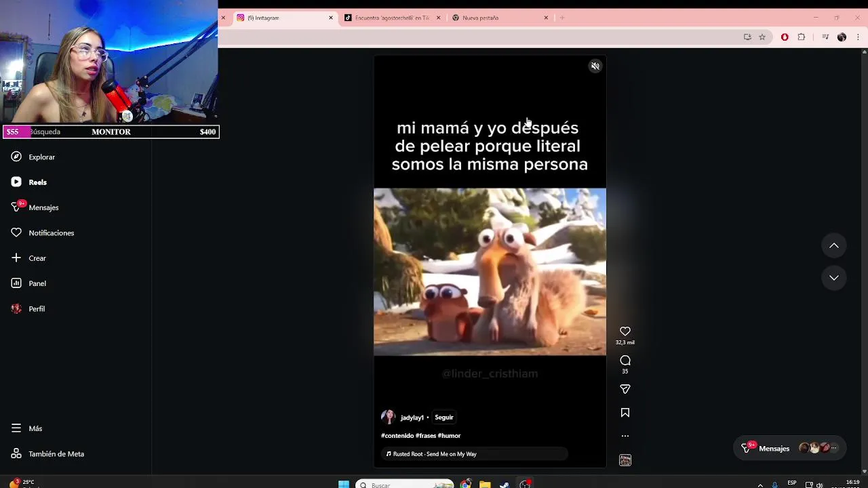868x488 pixels.
Task: Click the ESP language indicator
Action: [x=792, y=483]
